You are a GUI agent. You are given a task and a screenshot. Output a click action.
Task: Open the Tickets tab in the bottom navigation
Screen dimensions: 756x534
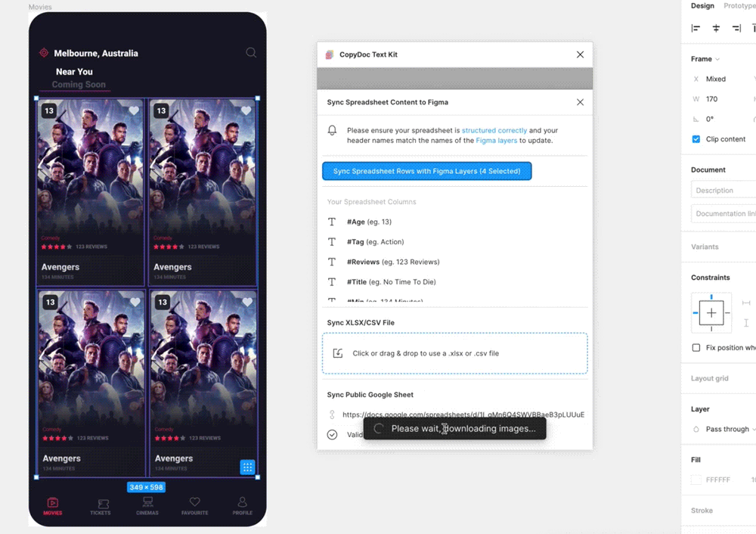click(x=101, y=507)
